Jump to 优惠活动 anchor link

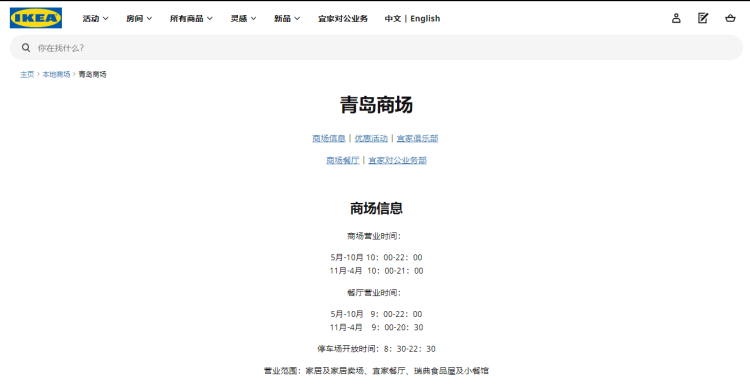(371, 138)
